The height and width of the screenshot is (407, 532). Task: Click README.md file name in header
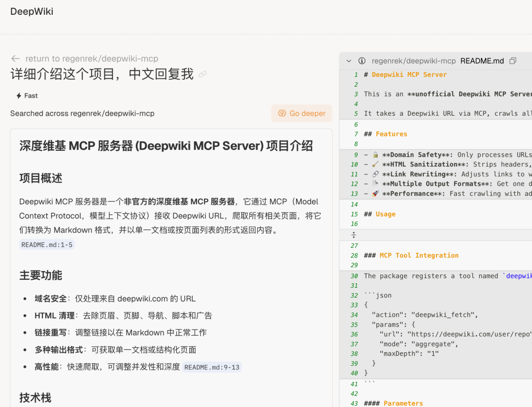pyautogui.click(x=482, y=61)
